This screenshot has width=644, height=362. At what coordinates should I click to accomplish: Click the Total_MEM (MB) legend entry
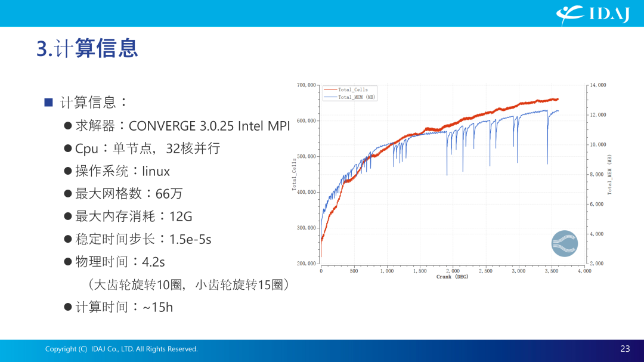(349, 97)
